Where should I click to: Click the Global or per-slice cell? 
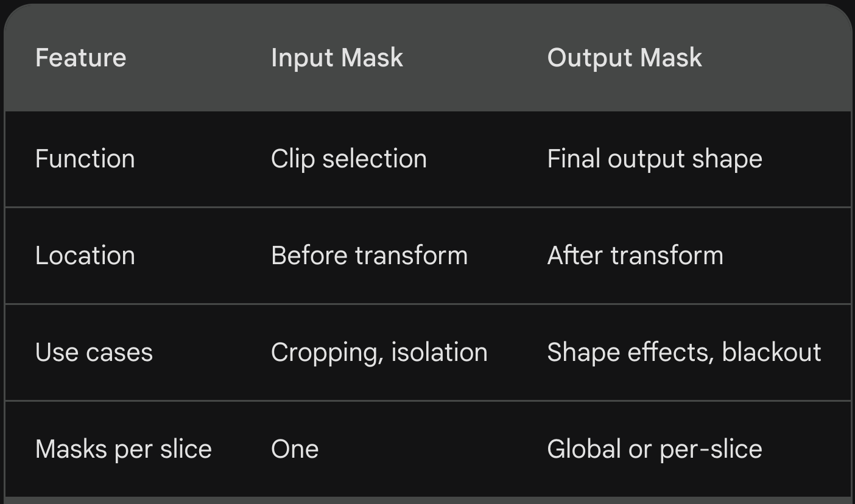[x=654, y=449]
